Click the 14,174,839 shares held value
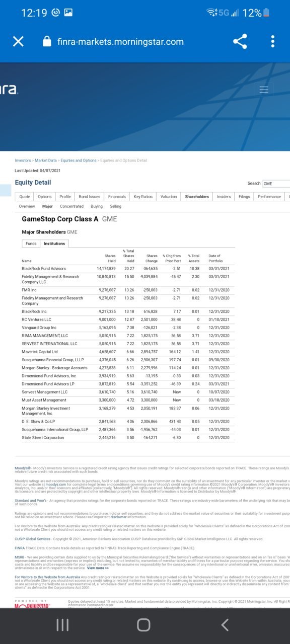The width and height of the screenshot is (290, 644). tap(106, 269)
